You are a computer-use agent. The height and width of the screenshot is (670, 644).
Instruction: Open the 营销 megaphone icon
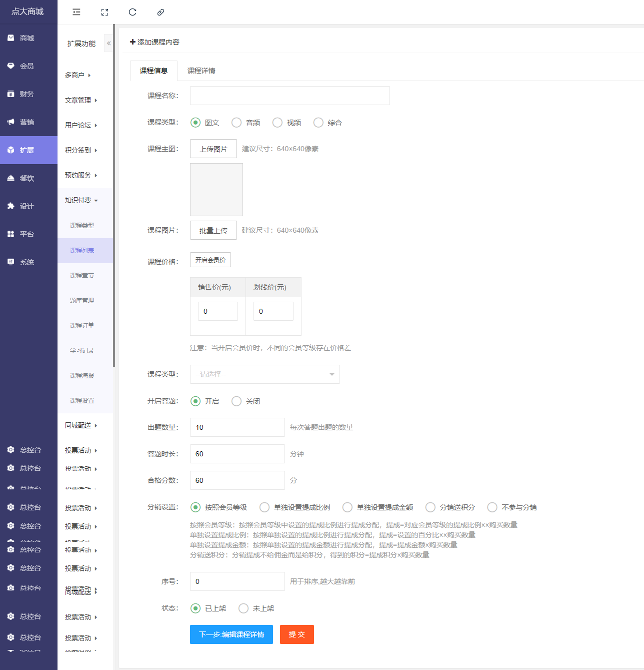[x=11, y=122]
